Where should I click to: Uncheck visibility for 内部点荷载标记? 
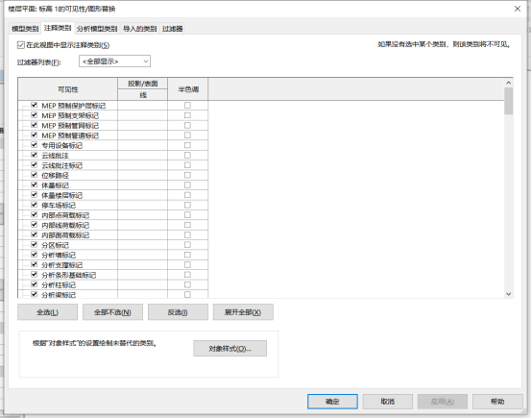point(34,214)
